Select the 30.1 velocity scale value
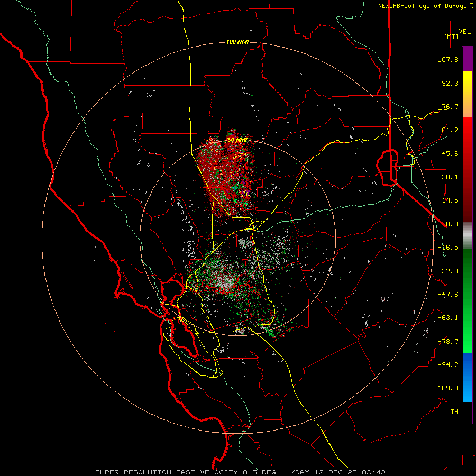Screen dimensions: 476x476 tap(450, 177)
